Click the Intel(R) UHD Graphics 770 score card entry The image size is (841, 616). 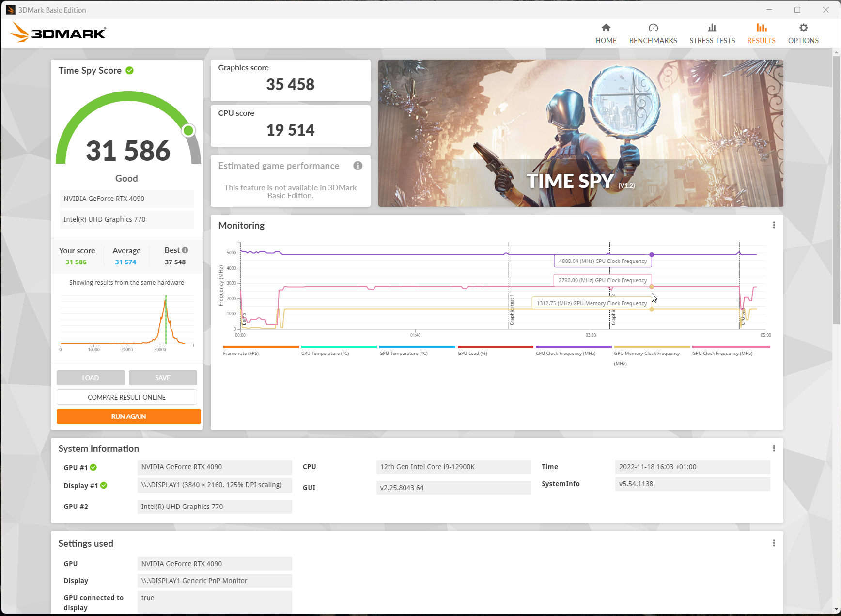click(127, 219)
